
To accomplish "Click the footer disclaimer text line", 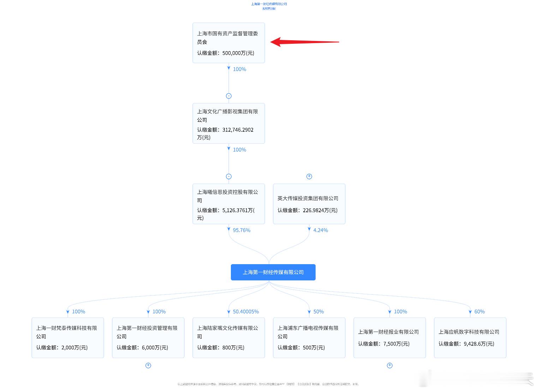I will pos(268,384).
